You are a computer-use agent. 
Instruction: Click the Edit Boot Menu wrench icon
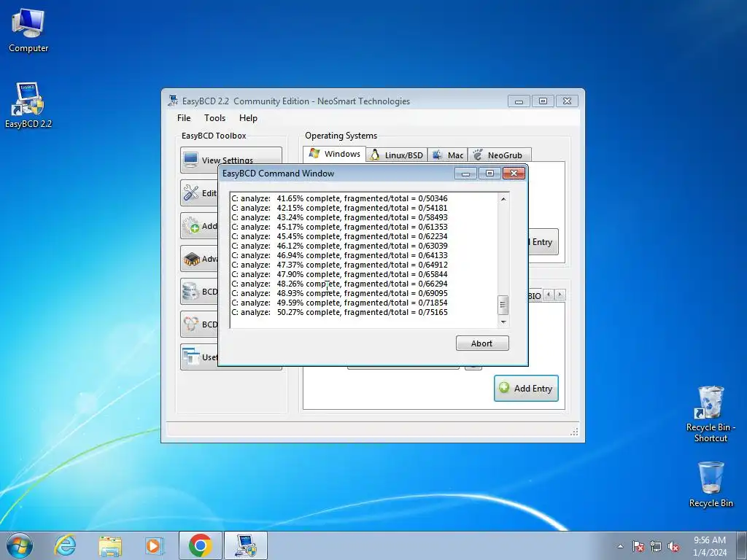point(191,192)
